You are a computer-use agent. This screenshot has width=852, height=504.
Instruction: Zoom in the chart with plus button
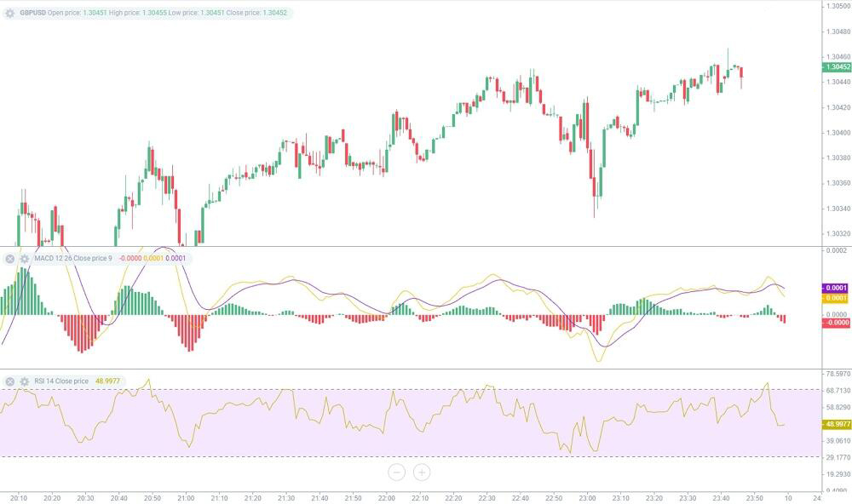[422, 472]
